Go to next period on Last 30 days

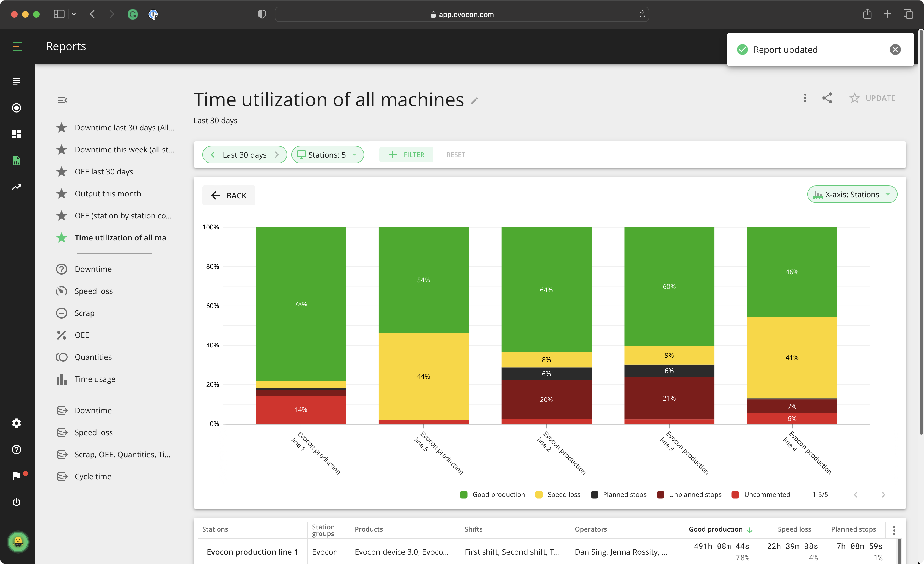tap(277, 155)
